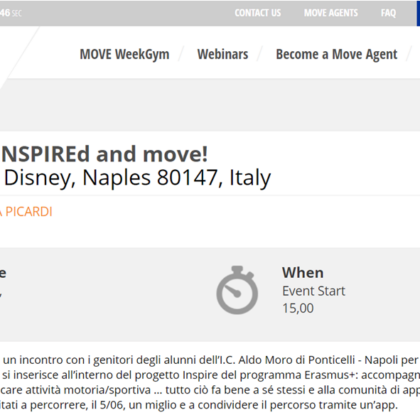Open the Webinars menu item
Image resolution: width=420 pixels, height=420 pixels.
pos(223,54)
